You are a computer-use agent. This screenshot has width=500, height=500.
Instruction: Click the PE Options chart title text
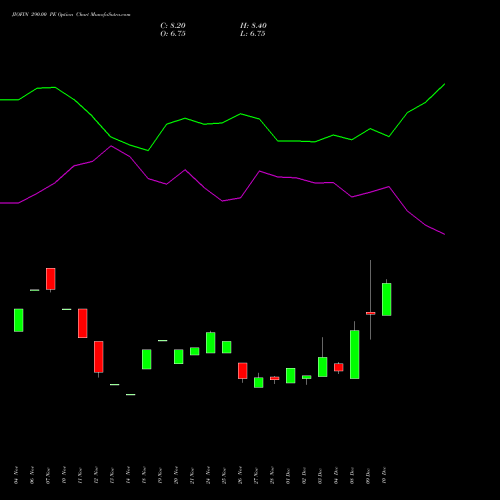pos(71,14)
